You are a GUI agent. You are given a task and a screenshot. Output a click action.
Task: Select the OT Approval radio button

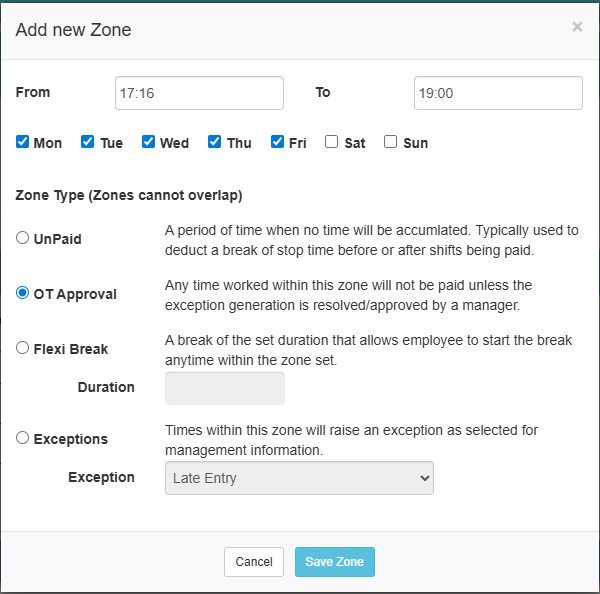click(x=23, y=293)
